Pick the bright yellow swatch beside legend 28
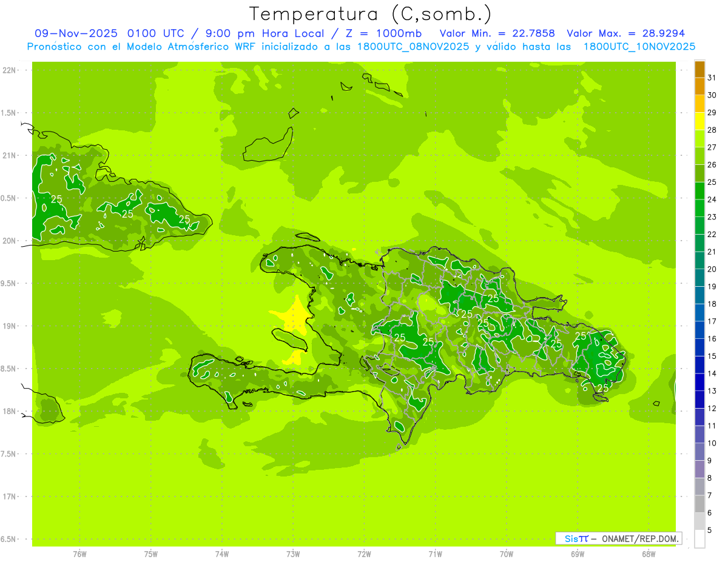Image resolution: width=728 pixels, height=562 pixels. click(699, 121)
